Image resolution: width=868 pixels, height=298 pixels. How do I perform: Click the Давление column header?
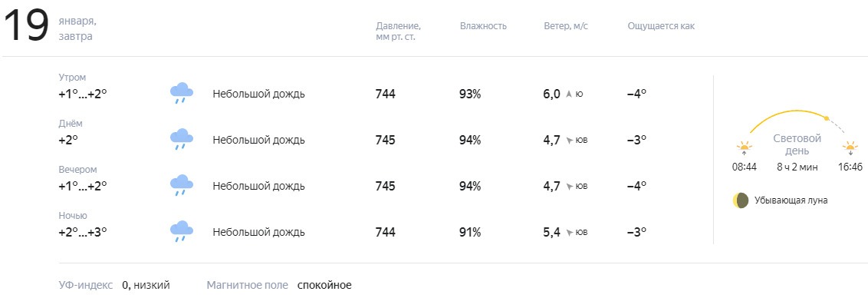coord(398,31)
